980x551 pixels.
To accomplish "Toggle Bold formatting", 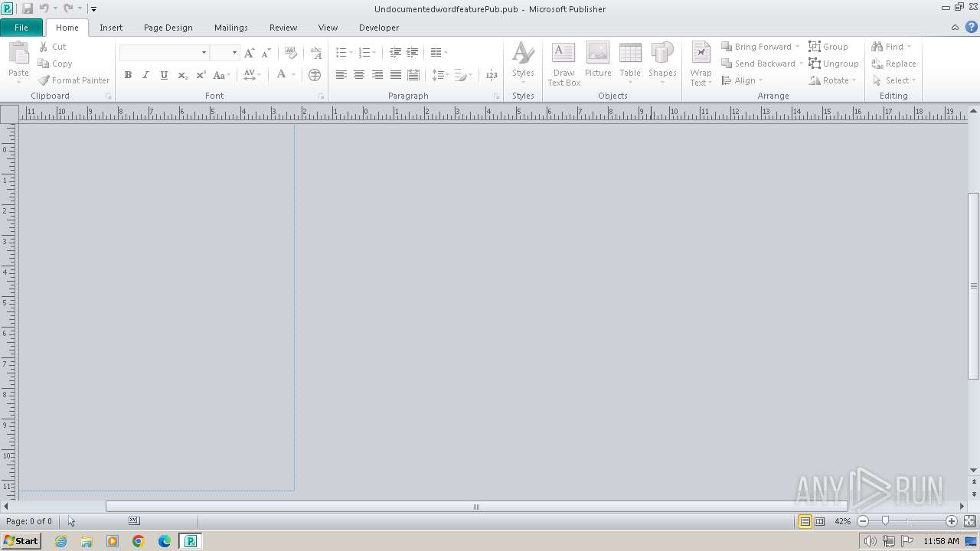I will click(x=128, y=75).
